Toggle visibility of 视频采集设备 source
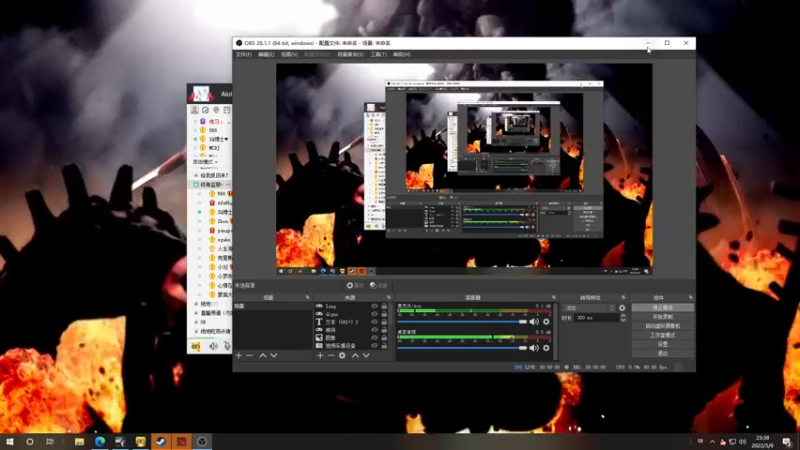800x450 pixels. pos(374,345)
